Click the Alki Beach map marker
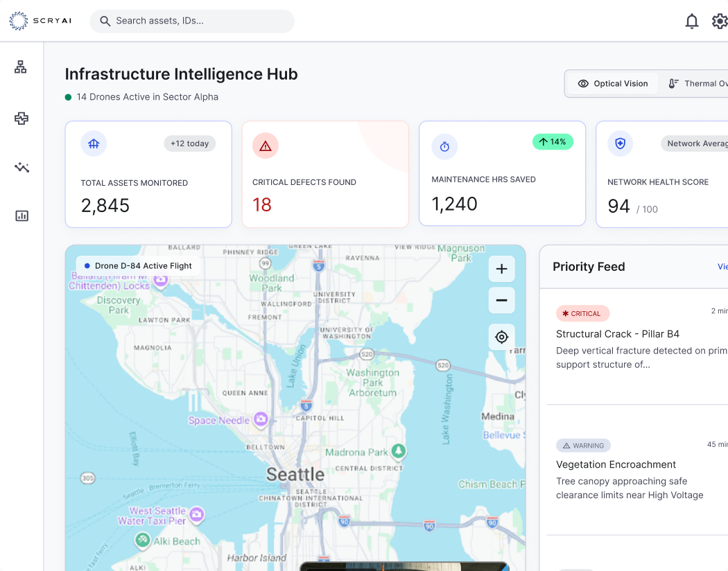The image size is (728, 571). tap(142, 541)
